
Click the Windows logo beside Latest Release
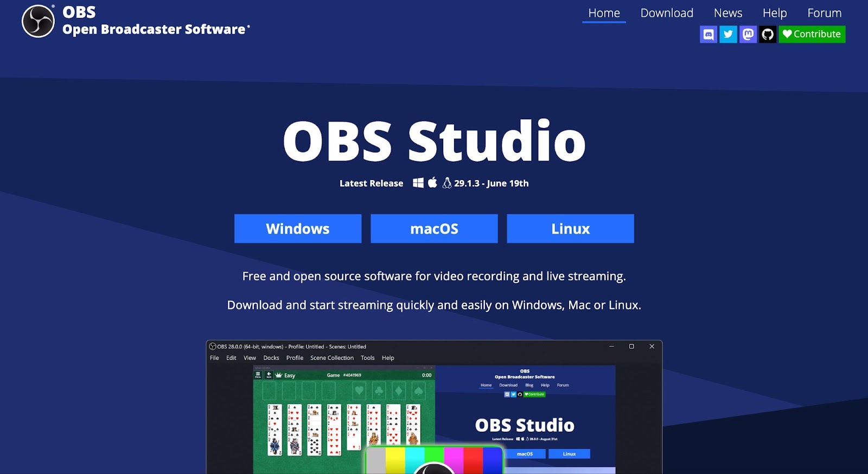pos(418,183)
